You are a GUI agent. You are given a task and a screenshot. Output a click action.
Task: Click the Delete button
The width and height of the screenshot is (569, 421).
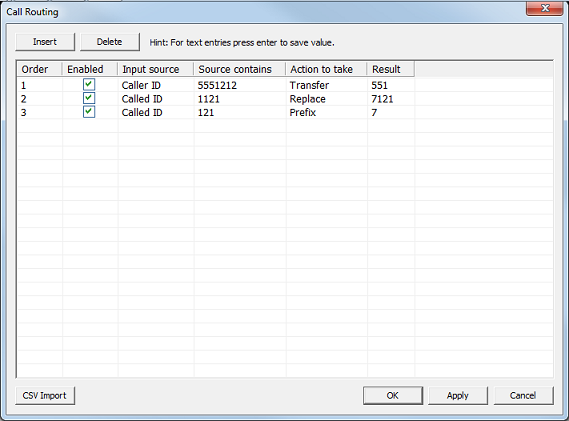coord(110,42)
